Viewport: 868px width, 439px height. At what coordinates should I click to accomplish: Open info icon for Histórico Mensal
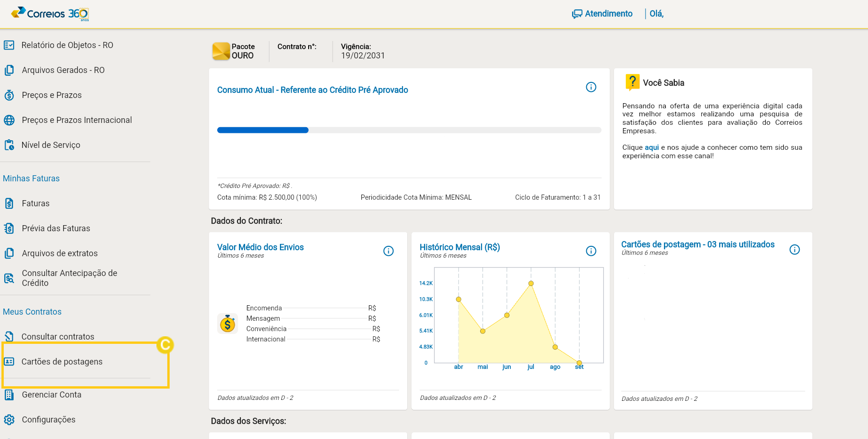591,251
